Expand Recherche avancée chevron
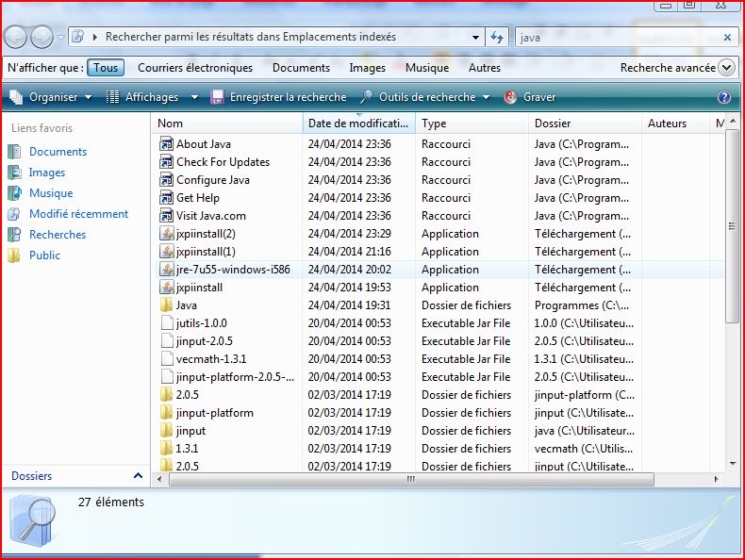The height and width of the screenshot is (560, 745). (x=727, y=68)
